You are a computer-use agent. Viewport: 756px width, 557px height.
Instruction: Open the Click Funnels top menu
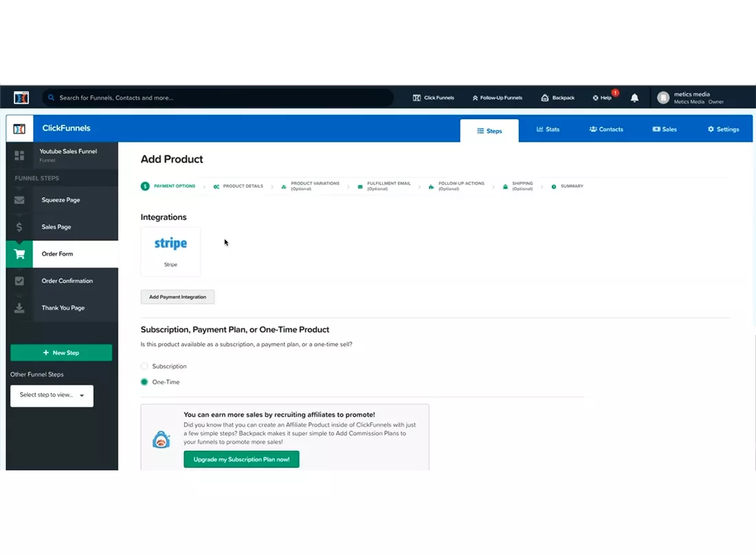[434, 98]
